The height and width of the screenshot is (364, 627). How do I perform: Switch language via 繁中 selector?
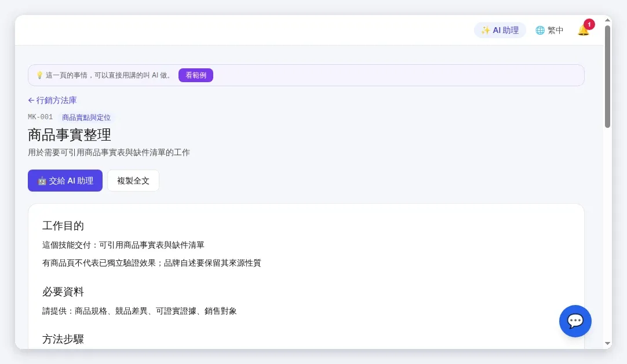[x=549, y=30]
